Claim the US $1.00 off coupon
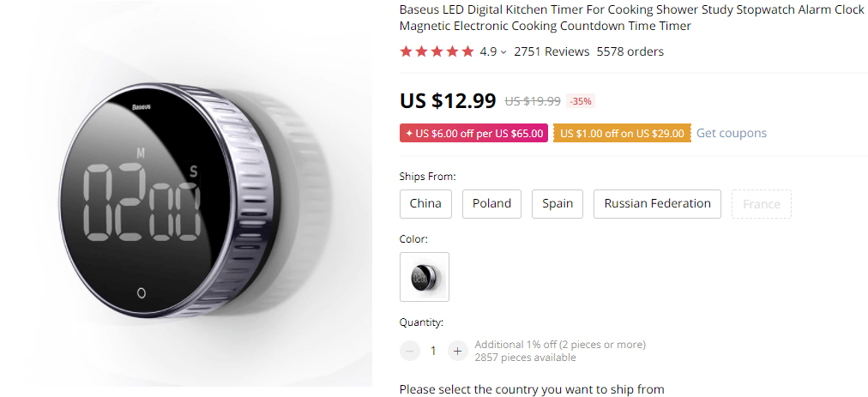868x397 pixels. pyautogui.click(x=622, y=134)
